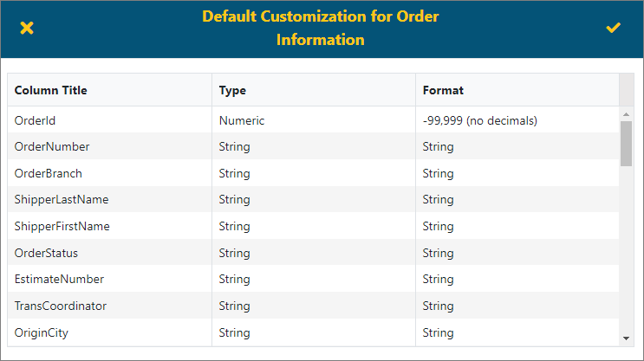Sort by the Column Title header
Viewport: 644px width, 361px height.
tap(51, 90)
